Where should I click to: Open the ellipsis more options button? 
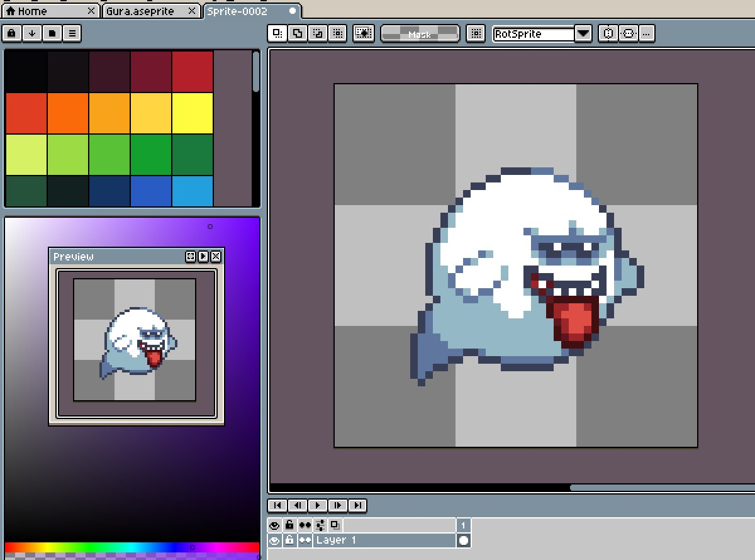click(647, 33)
